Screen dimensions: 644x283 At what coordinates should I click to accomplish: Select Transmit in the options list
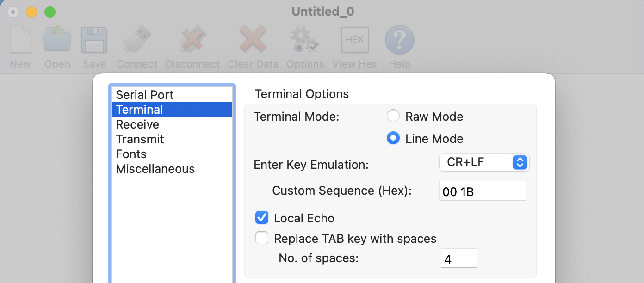[140, 139]
